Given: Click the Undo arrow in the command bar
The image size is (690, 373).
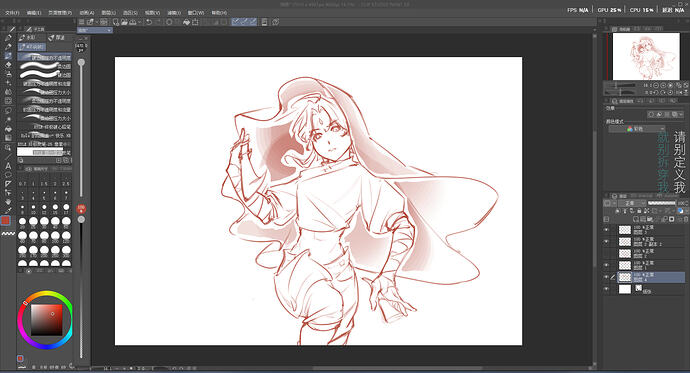Looking at the screenshot, I should click(x=149, y=22).
